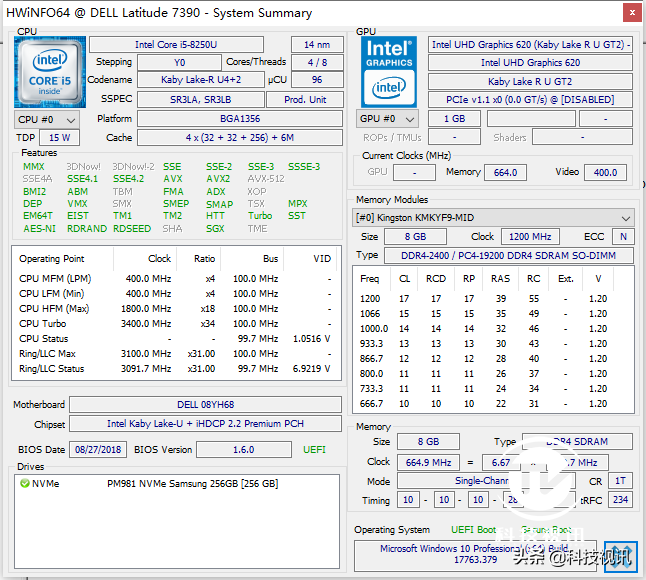Image resolution: width=646 pixels, height=580 pixels.
Task: Click the green check icon beside NVMe
Action: (x=24, y=484)
